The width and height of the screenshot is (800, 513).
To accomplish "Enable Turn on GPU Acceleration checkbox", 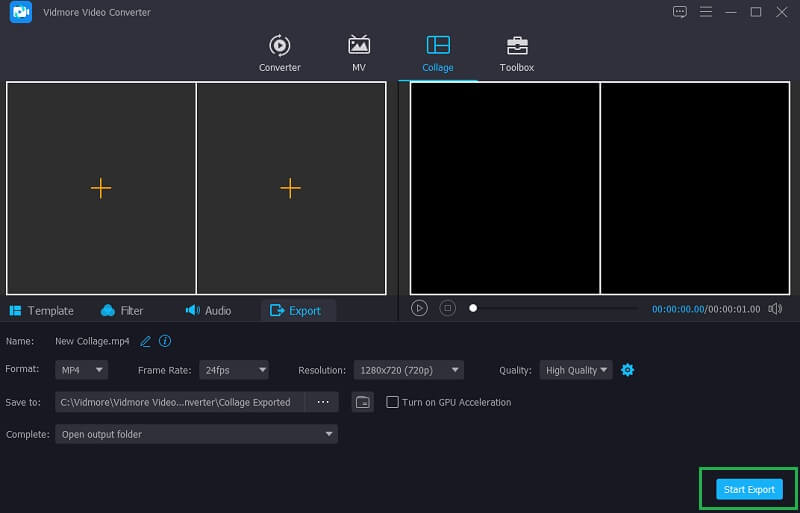I will pyautogui.click(x=393, y=402).
